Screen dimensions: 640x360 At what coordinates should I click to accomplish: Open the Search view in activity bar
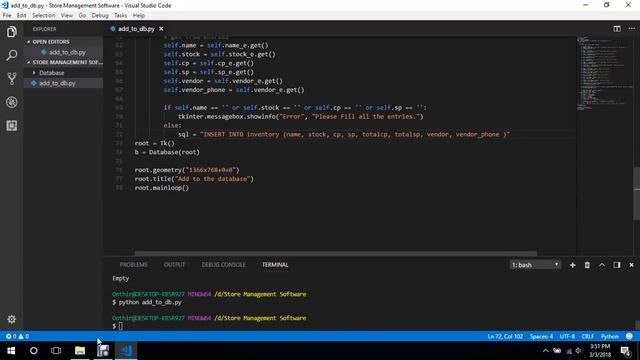11,55
